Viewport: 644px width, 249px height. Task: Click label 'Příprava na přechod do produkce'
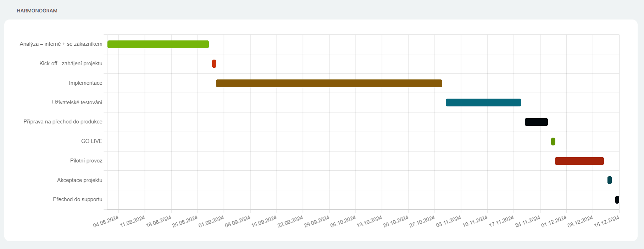tap(63, 122)
